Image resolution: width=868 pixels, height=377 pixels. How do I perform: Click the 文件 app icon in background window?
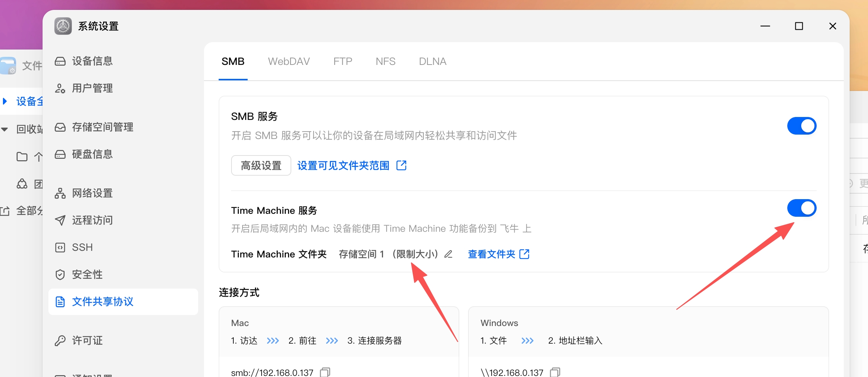[x=8, y=66]
